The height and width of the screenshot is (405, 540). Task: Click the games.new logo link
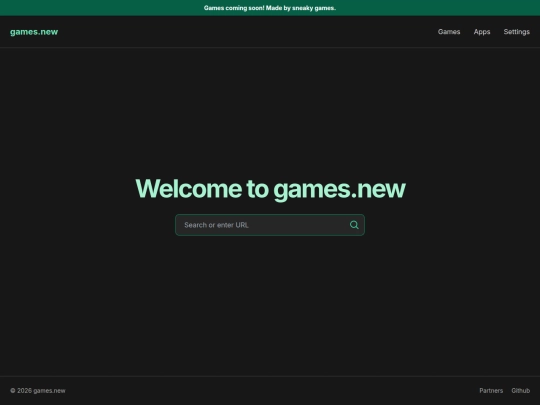click(34, 32)
